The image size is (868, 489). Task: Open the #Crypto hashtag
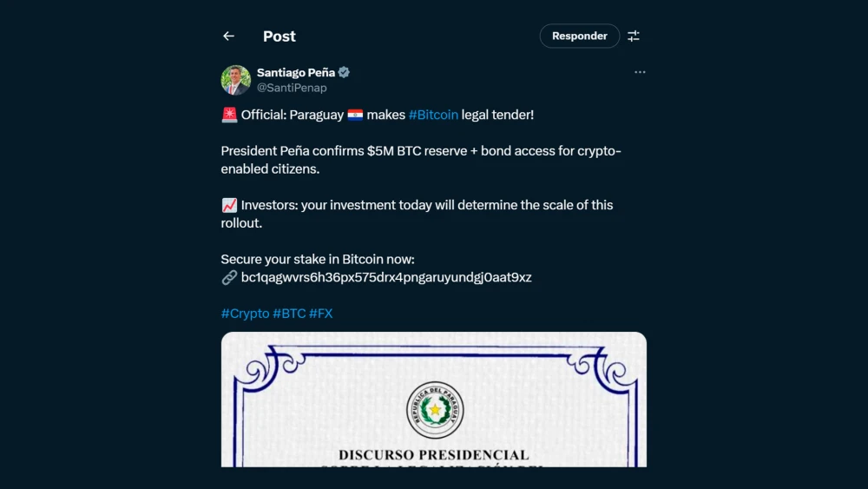pyautogui.click(x=245, y=314)
